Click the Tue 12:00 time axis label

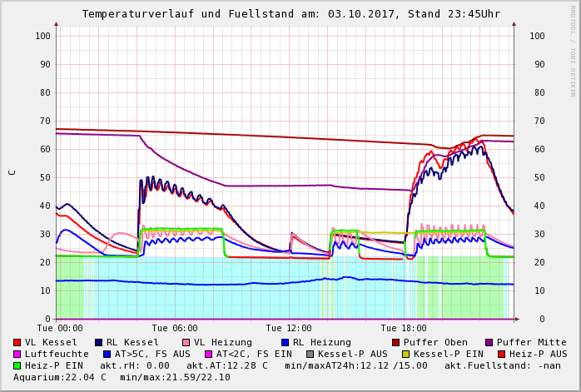(x=289, y=329)
